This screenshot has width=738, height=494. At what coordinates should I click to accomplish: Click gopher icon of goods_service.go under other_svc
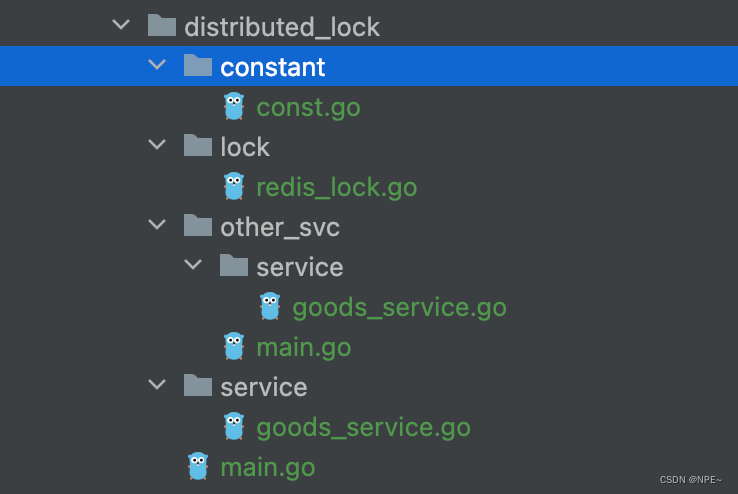coord(270,306)
